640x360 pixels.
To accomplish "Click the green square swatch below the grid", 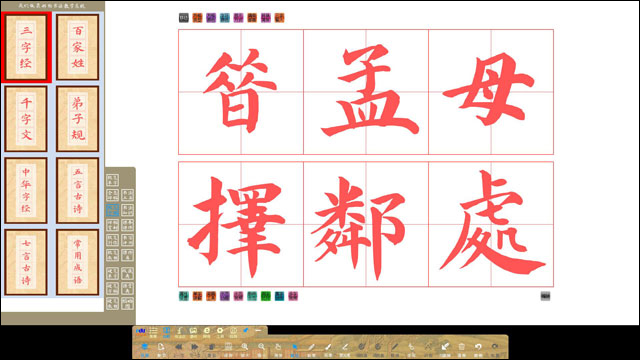I will point(266,296).
